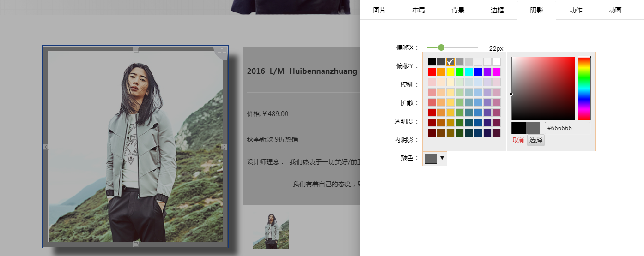
Task: Pick the black swatch in the palette
Action: 432,62
